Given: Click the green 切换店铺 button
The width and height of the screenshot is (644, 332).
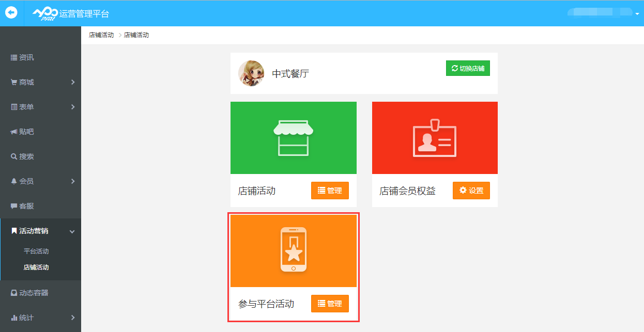Looking at the screenshot, I should point(468,68).
